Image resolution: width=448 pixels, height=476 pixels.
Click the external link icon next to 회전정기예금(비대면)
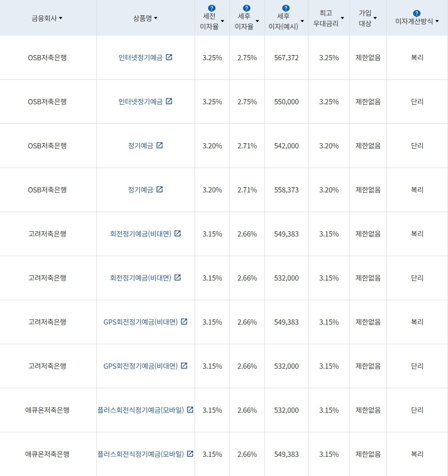pyautogui.click(x=178, y=233)
